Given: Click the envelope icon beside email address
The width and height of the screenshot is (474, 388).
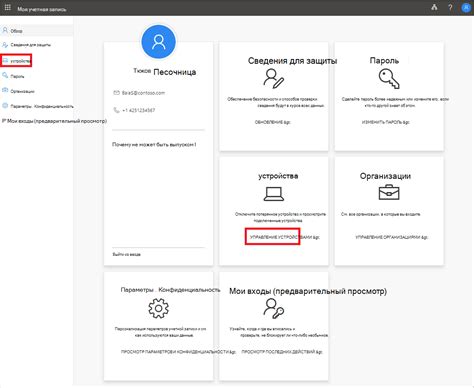Looking at the screenshot, I should pyautogui.click(x=116, y=93).
